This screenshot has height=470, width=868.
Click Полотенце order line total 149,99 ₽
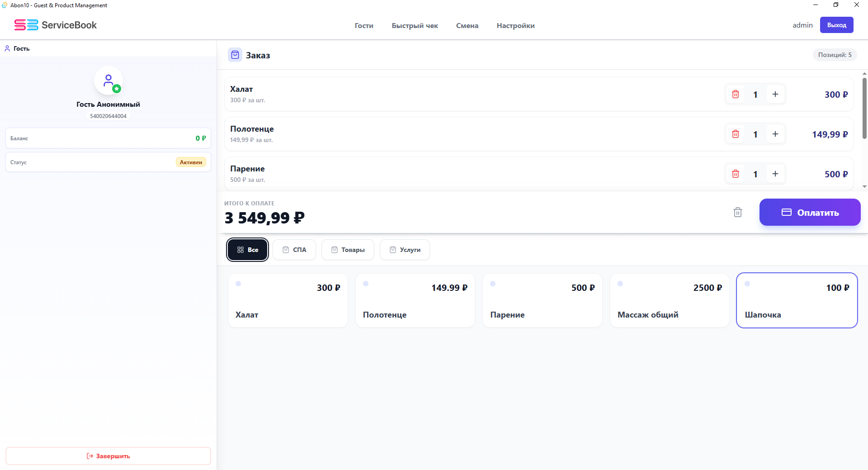pyautogui.click(x=830, y=134)
